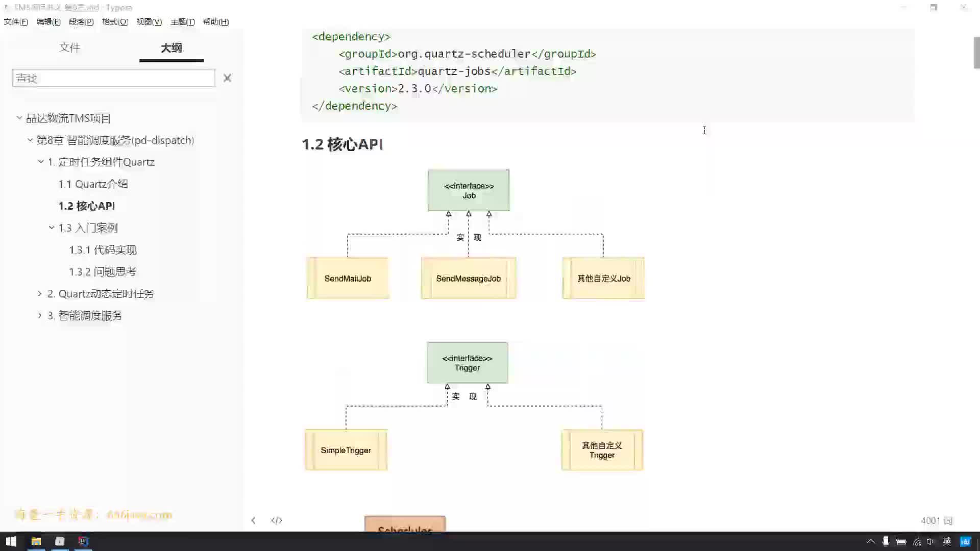This screenshot has height=551, width=980.
Task: Click the groupId line in code block
Action: pyautogui.click(x=467, y=54)
